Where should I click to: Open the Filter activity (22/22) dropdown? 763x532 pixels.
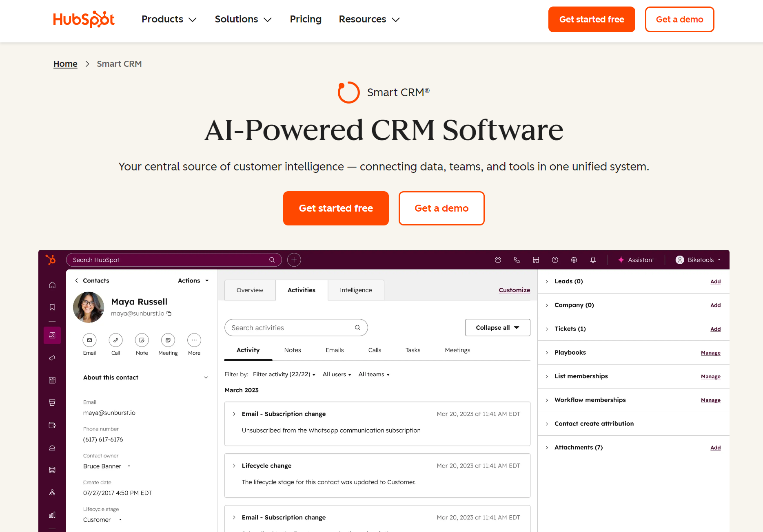[284, 374]
